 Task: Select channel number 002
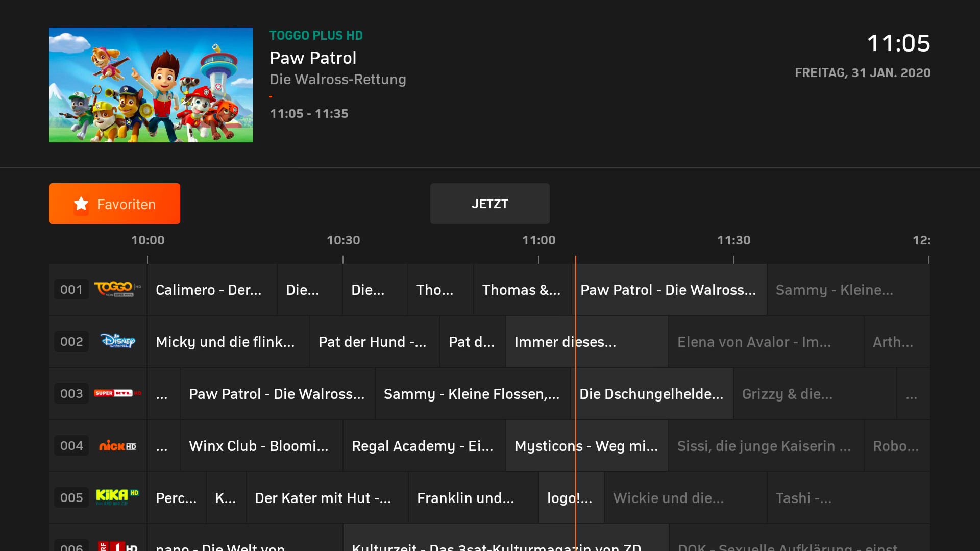pos(71,342)
